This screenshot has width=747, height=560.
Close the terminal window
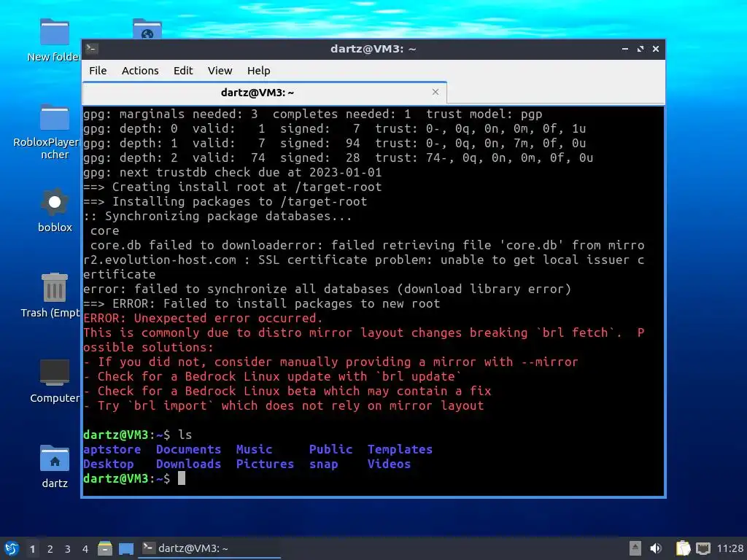(x=656, y=49)
